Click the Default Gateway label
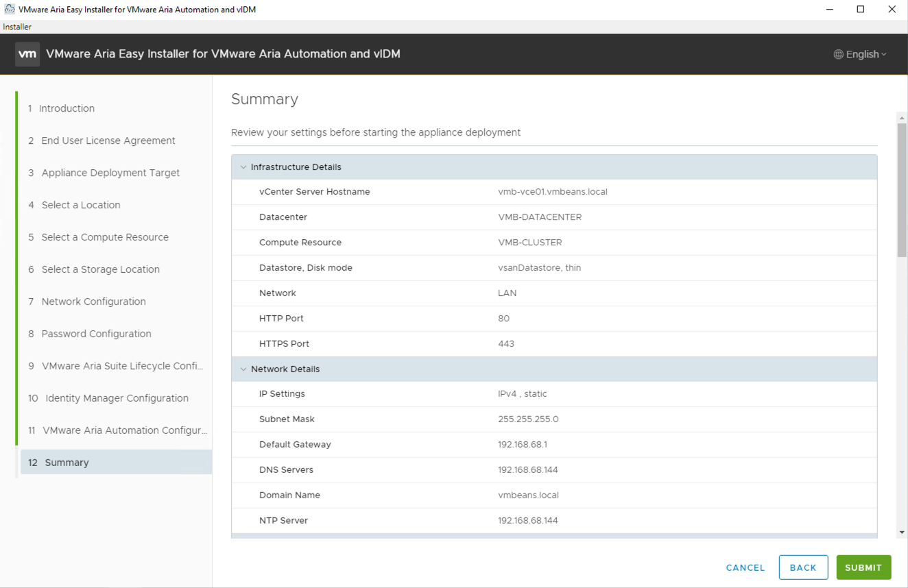This screenshot has height=588, width=908. [295, 445]
